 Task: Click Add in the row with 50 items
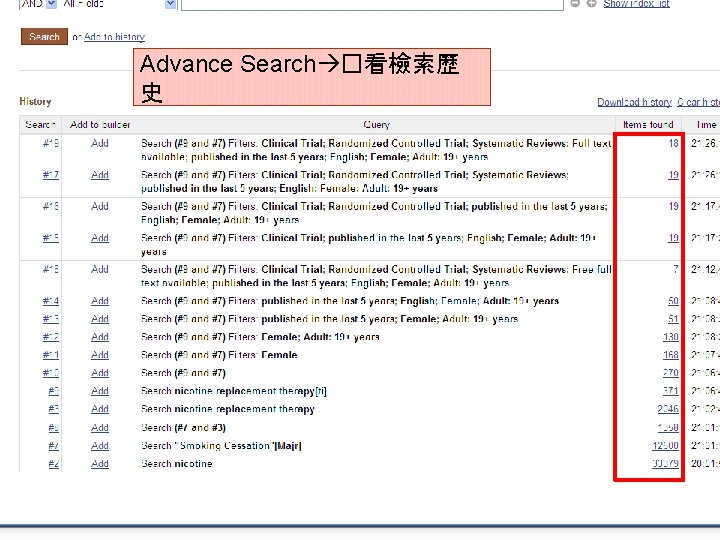[100, 301]
